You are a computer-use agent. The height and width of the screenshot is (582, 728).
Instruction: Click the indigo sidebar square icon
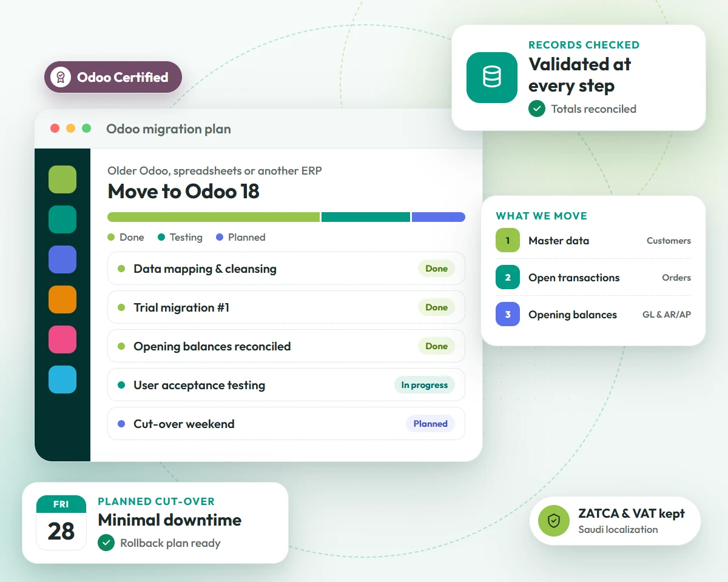[62, 259]
